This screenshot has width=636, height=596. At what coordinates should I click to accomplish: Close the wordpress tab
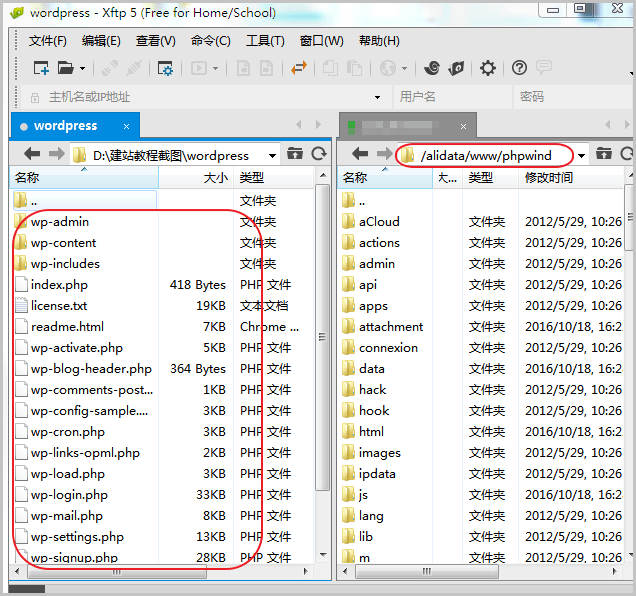tap(126, 126)
